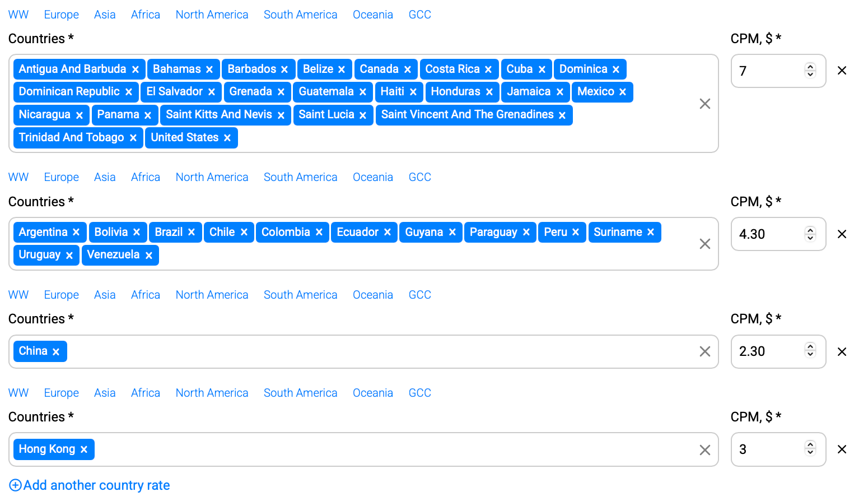Remove the United States country tag
The image size is (868, 501).
(x=227, y=138)
